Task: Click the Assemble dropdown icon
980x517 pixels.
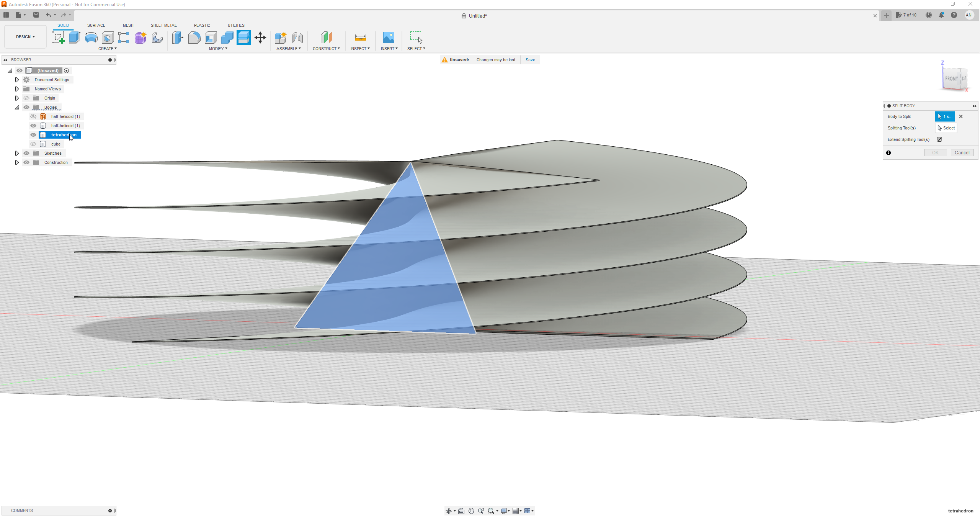Action: [299, 49]
